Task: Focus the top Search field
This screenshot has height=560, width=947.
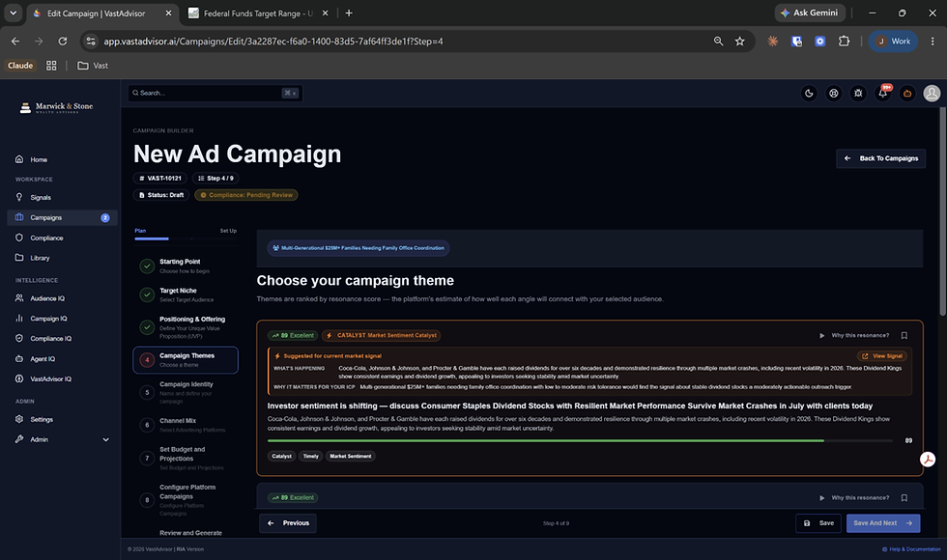Action: [215, 93]
